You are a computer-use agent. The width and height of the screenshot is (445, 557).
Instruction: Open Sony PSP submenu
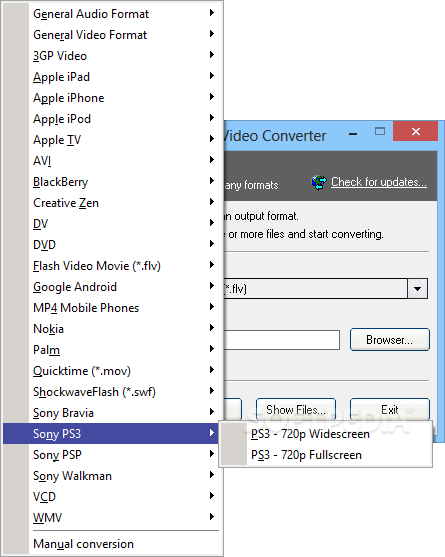(x=112, y=454)
